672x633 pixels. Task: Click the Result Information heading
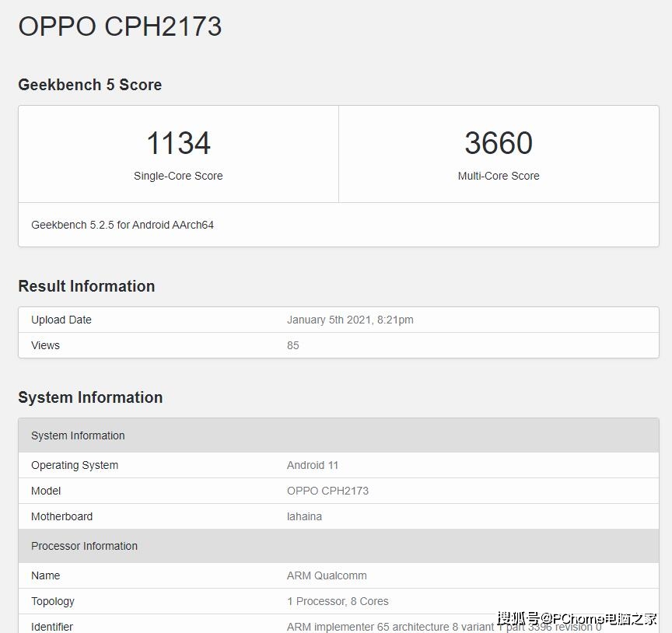coord(86,286)
